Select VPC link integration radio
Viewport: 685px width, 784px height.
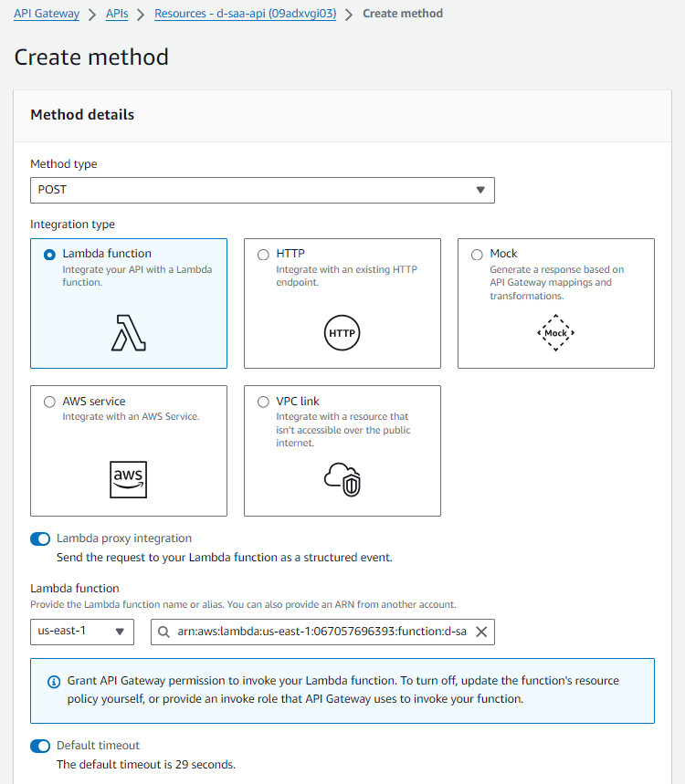263,402
